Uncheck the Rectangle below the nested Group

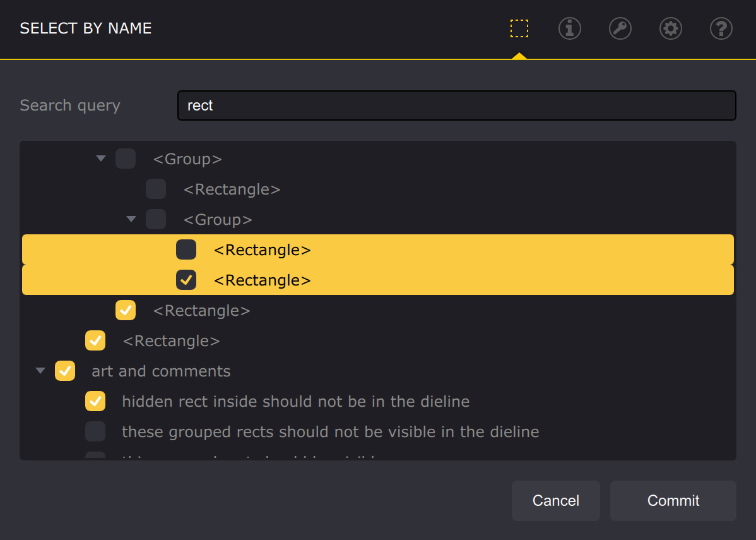click(x=126, y=310)
